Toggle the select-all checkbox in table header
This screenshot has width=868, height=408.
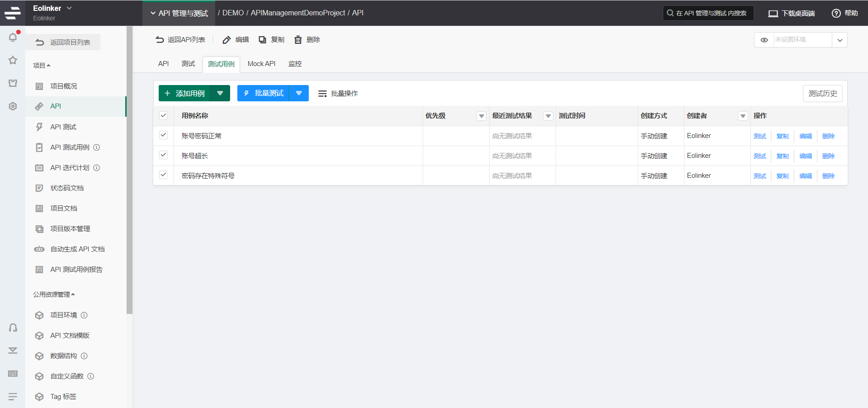[x=164, y=115]
